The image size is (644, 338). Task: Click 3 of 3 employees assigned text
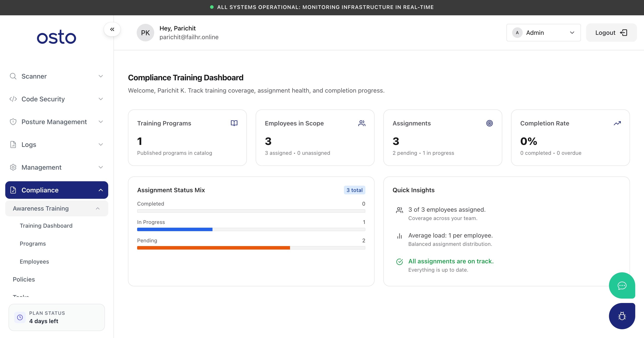pyautogui.click(x=447, y=209)
